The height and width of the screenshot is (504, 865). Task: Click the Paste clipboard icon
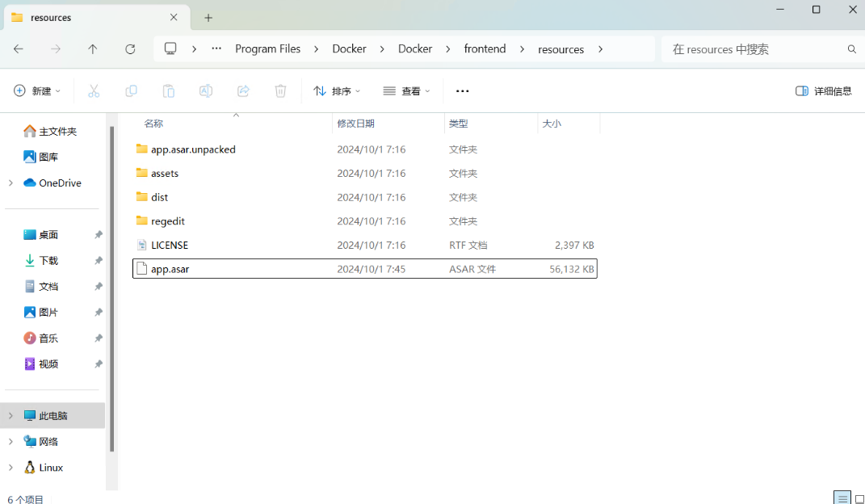[x=168, y=91]
